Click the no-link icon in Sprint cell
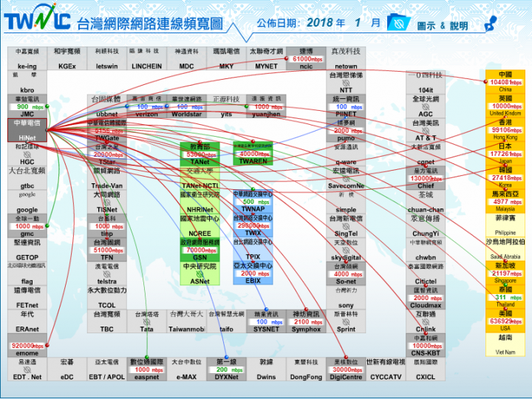532x399 pixels. point(346,321)
